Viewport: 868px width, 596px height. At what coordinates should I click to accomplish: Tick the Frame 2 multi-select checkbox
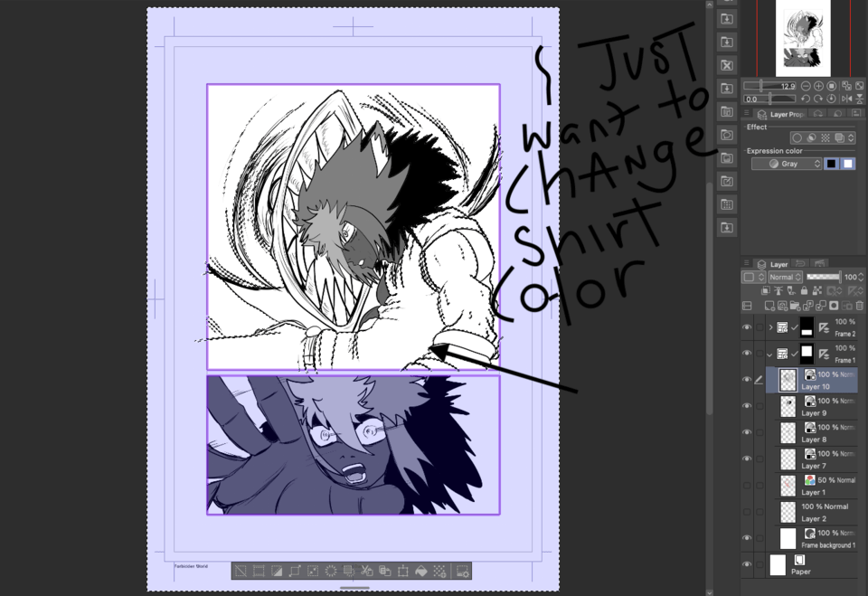(759, 327)
